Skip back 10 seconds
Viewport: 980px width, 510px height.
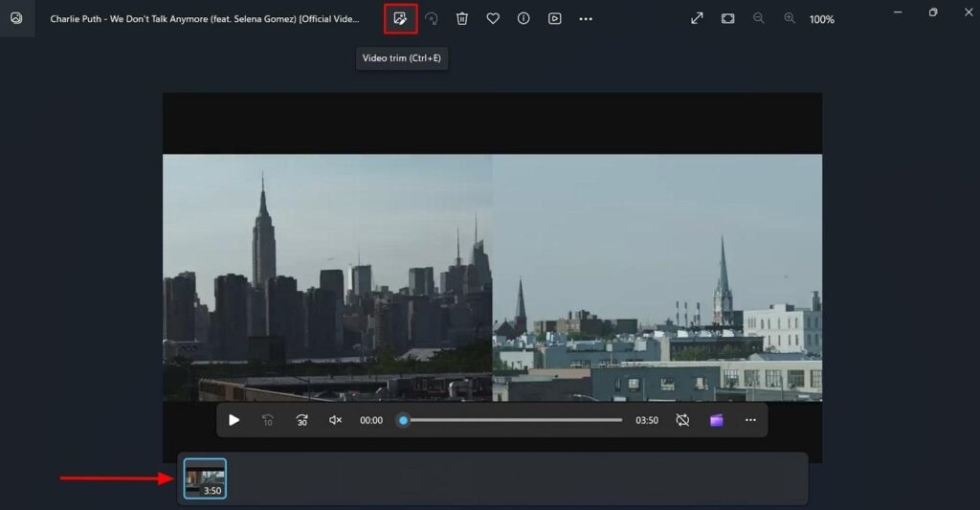pyautogui.click(x=268, y=420)
